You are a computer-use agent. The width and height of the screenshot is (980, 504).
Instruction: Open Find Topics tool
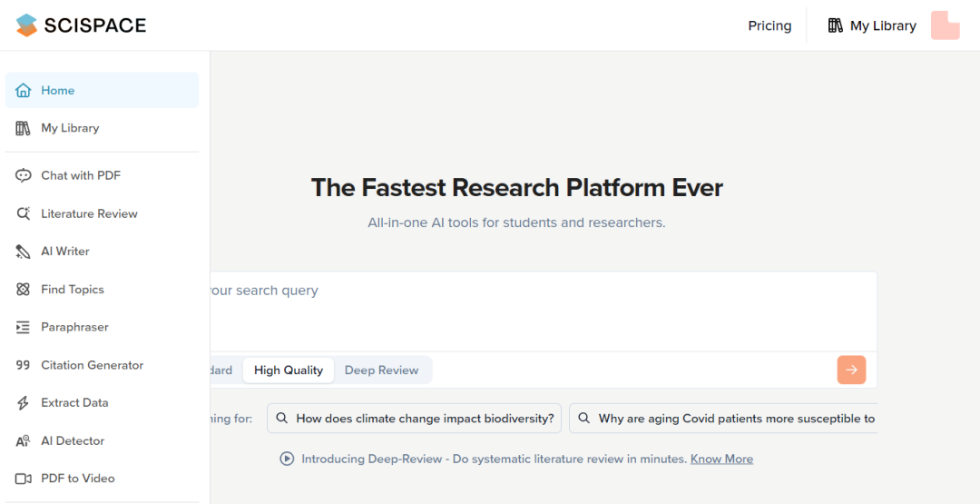102,290
